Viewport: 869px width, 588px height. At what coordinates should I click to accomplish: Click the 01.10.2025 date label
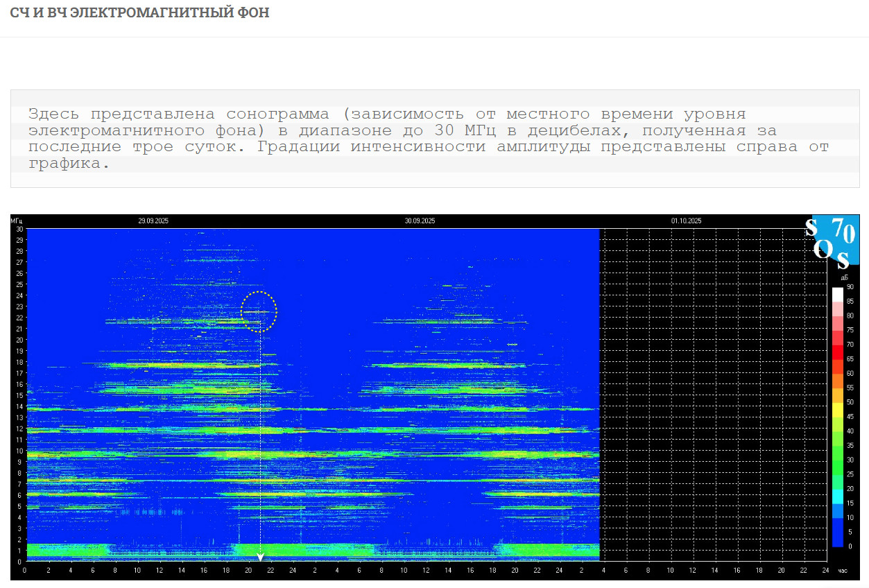tap(686, 221)
